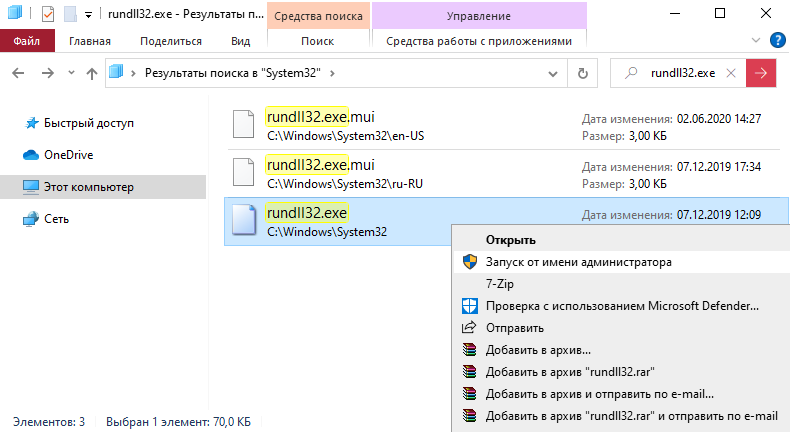Expand the ribbon with the chevron
The width and height of the screenshot is (790, 432).
(756, 40)
